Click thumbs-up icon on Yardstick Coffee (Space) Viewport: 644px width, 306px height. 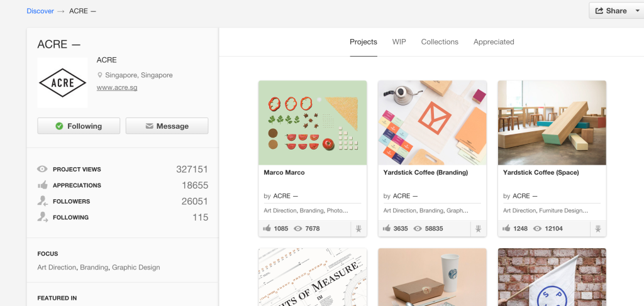click(506, 229)
